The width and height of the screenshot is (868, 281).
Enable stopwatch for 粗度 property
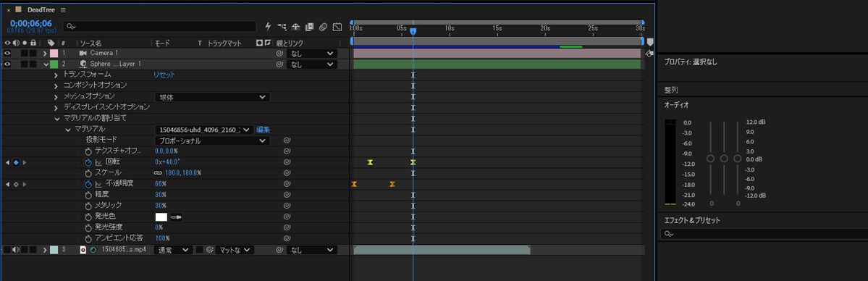pyautogui.click(x=88, y=195)
